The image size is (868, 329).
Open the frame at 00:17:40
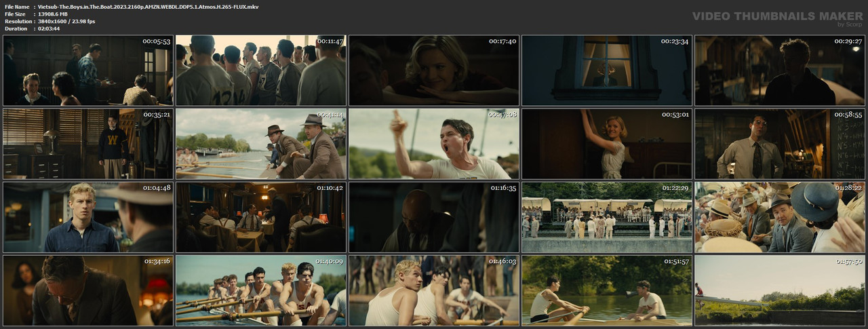(434, 71)
